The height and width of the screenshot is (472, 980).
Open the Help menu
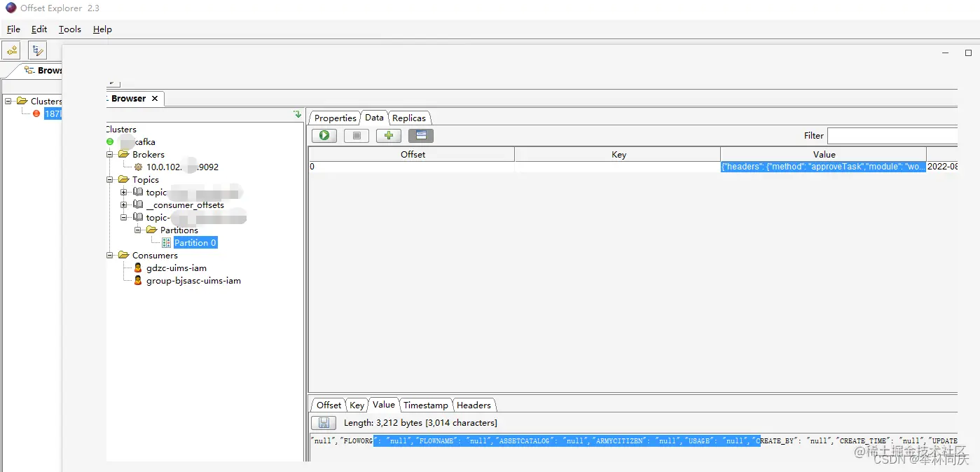tap(102, 29)
